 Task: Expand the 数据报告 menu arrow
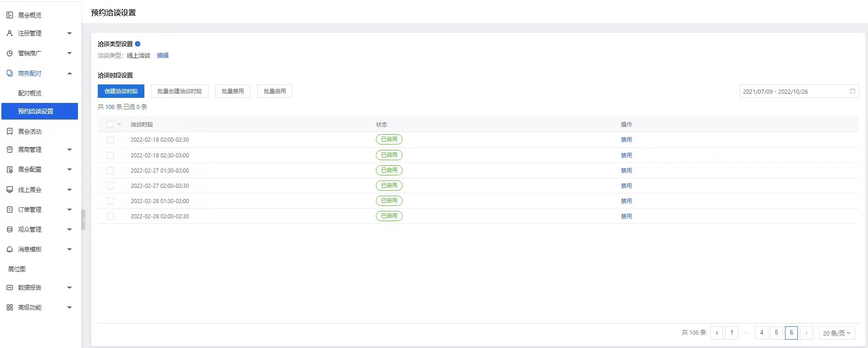[x=70, y=288]
